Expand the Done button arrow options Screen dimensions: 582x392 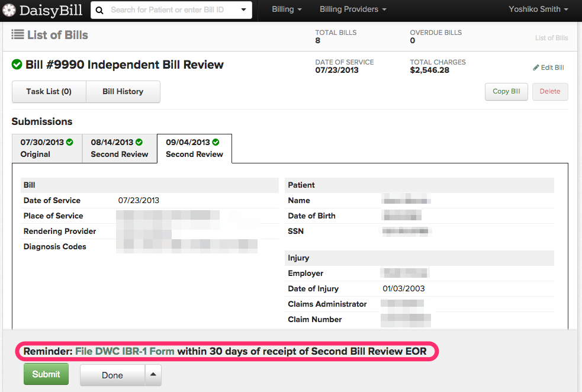coord(153,375)
